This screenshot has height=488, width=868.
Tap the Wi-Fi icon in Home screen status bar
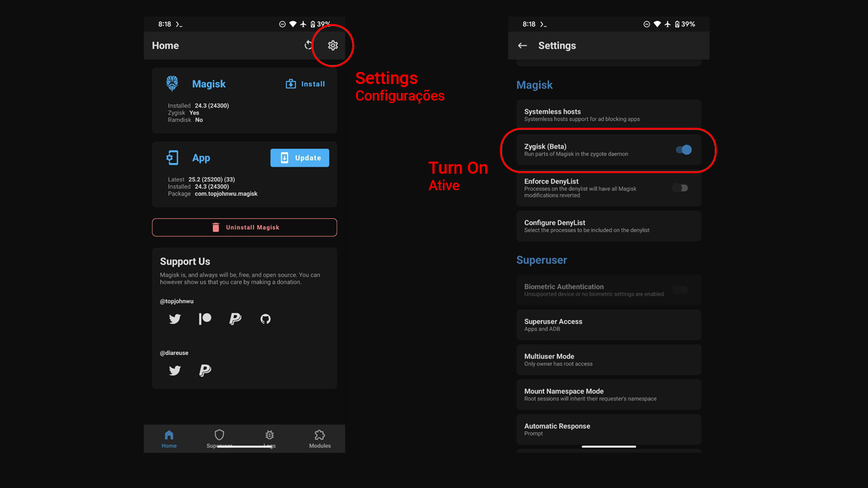point(293,24)
